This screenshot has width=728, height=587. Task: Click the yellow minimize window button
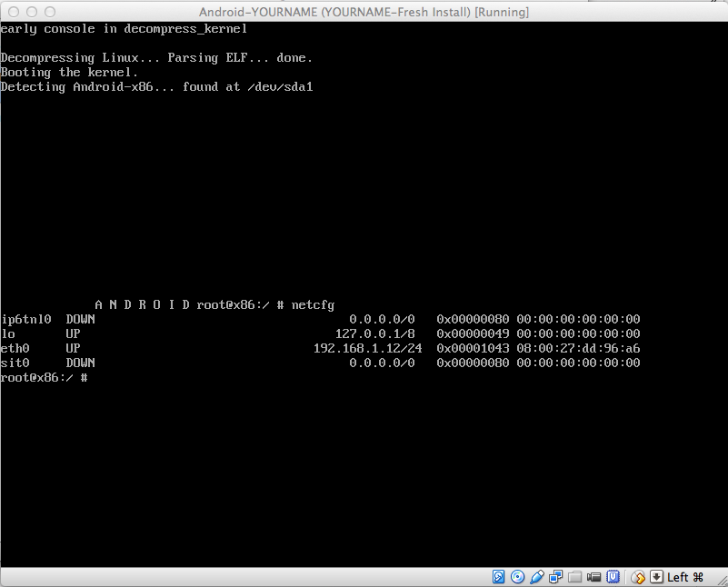pos(32,12)
